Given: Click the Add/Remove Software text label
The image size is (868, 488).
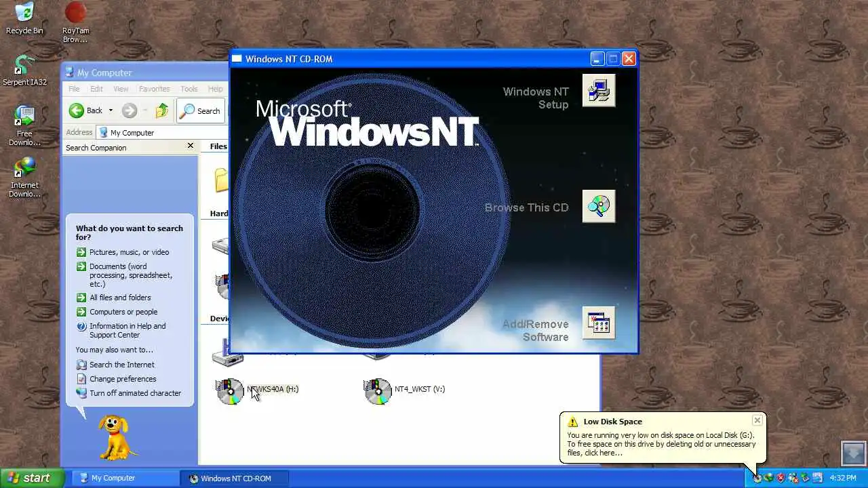Looking at the screenshot, I should coord(535,330).
